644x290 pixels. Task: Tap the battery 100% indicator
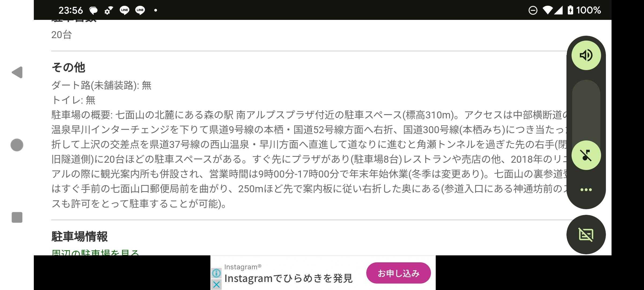[584, 10]
